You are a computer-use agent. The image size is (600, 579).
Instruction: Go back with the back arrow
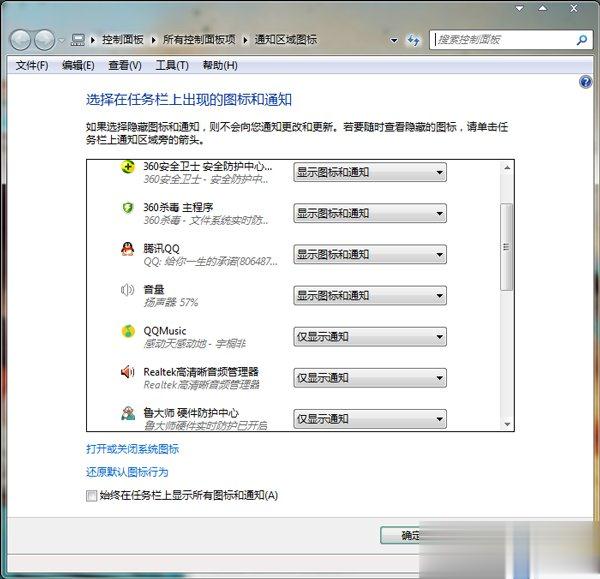point(20,40)
